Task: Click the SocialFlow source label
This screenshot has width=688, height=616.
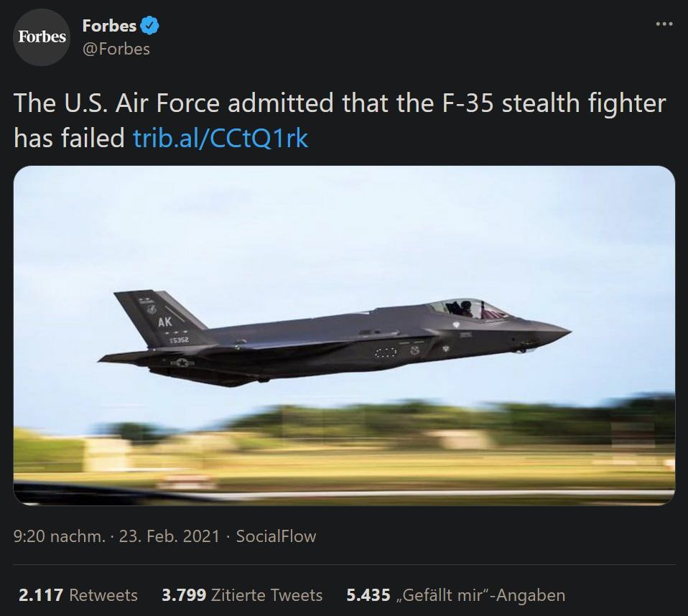Action: (x=276, y=536)
